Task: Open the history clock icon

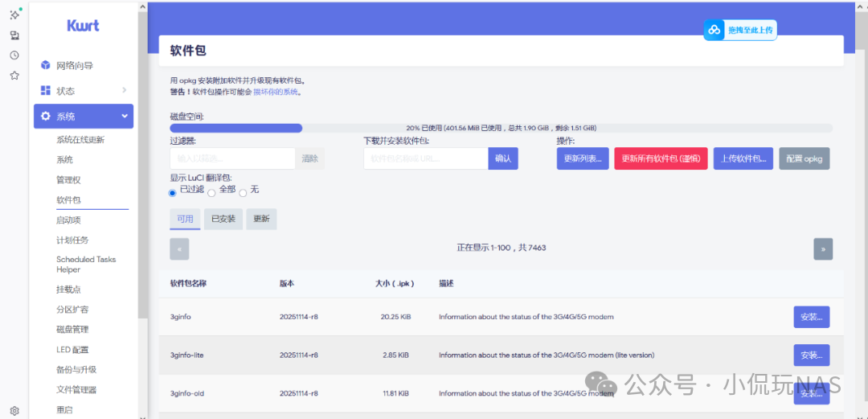Action: point(15,55)
